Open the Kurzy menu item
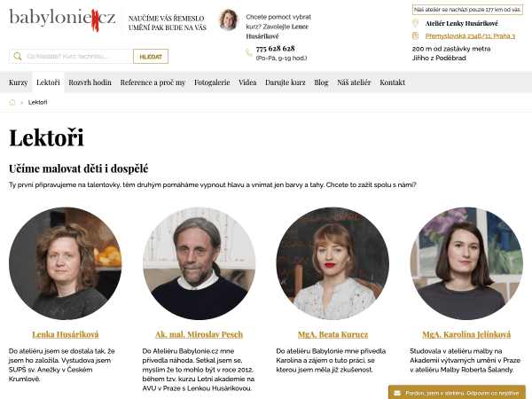This screenshot has width=532, height=399. click(x=19, y=82)
